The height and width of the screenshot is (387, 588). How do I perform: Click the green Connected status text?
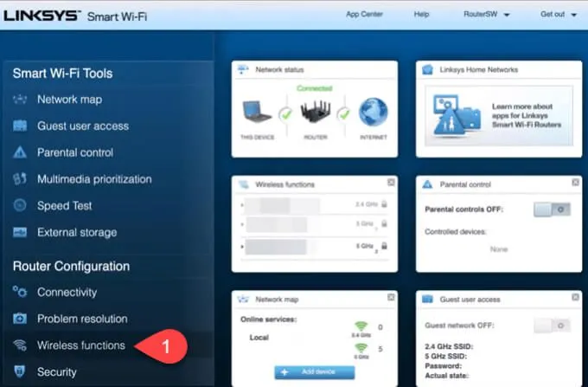pyautogui.click(x=314, y=88)
